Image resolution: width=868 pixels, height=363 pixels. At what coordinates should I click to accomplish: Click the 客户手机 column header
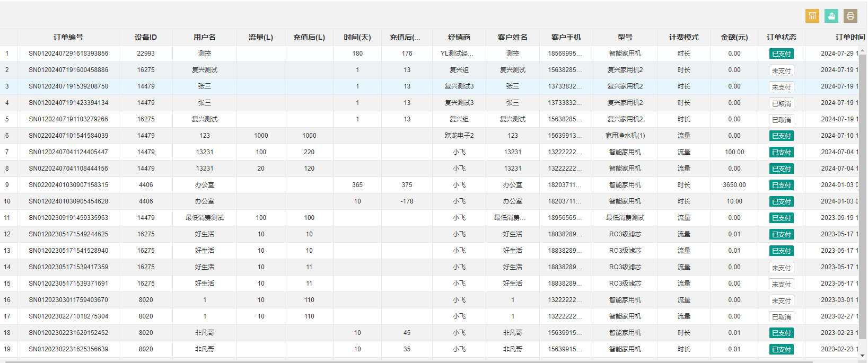pos(566,37)
